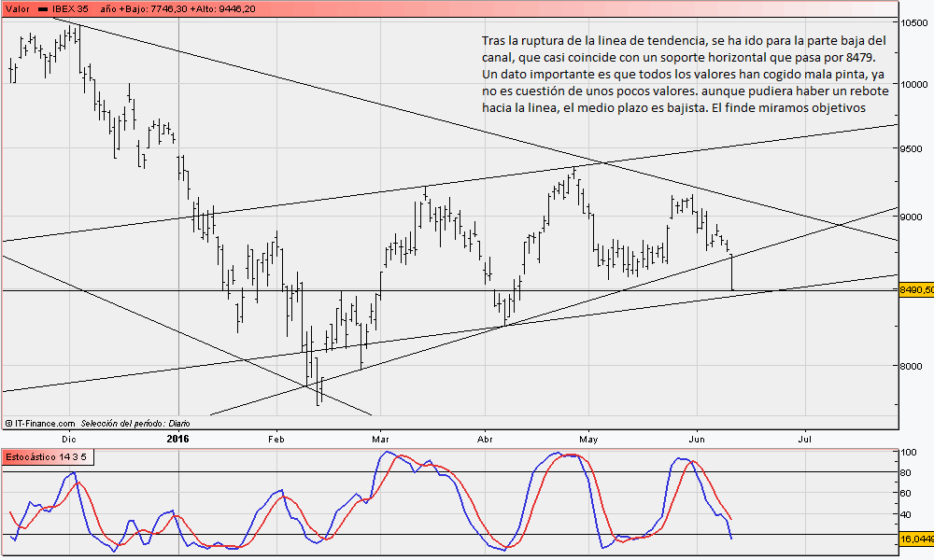Image resolution: width=934 pixels, height=560 pixels.
Task: Select the Jun label on time axis
Action: (698, 437)
